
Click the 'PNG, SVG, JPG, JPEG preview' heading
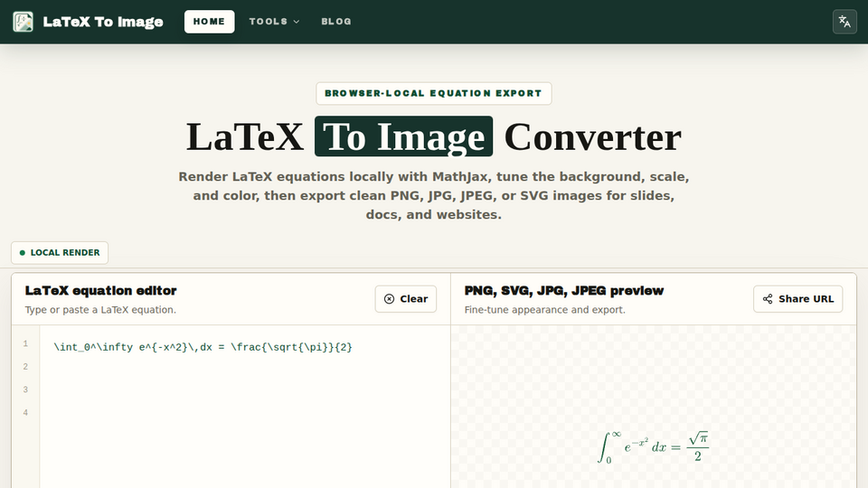[563, 290]
